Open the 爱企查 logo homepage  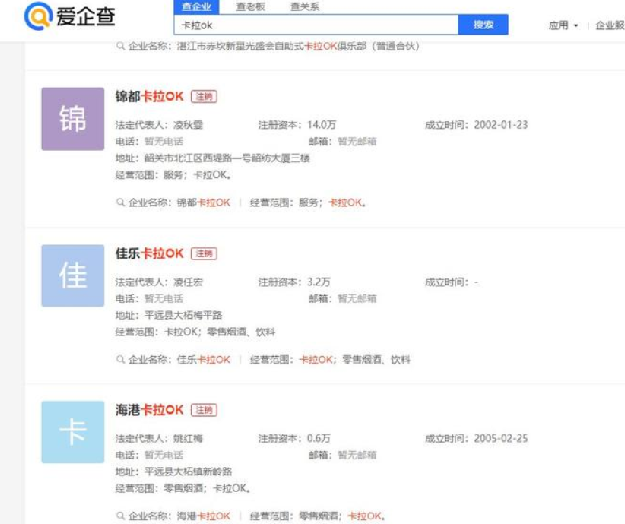pos(70,16)
